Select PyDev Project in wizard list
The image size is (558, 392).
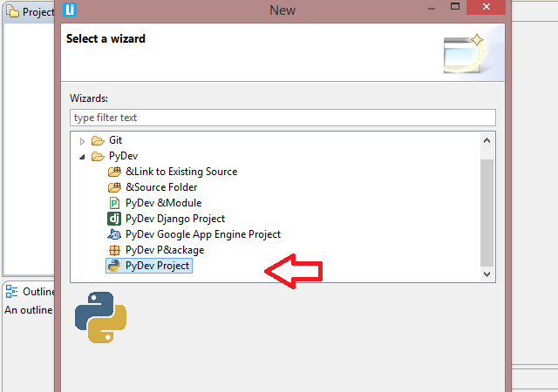click(x=157, y=266)
